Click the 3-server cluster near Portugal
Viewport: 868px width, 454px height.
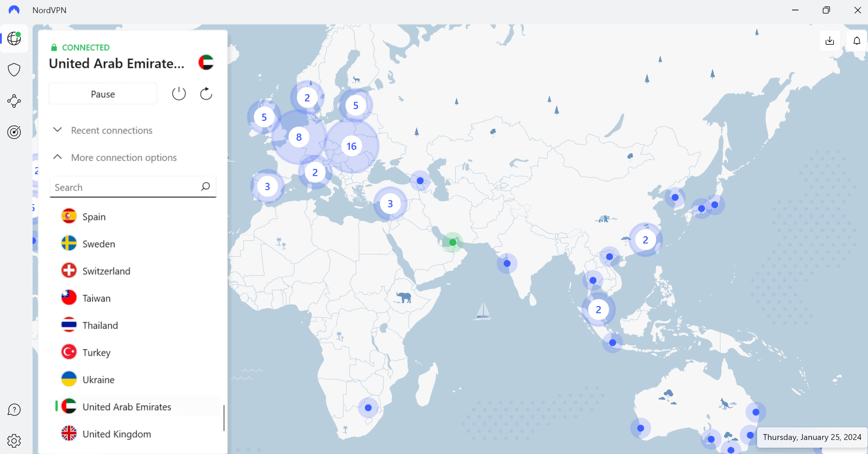(x=267, y=186)
